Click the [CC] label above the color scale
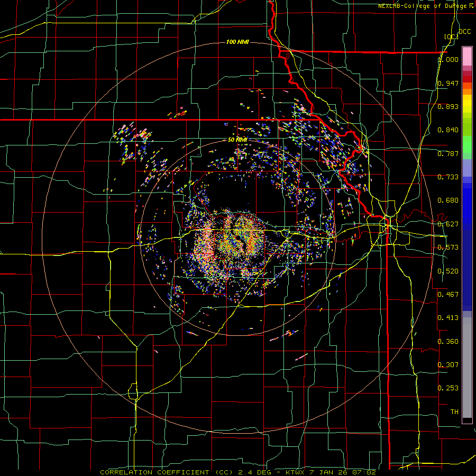The width and height of the screenshot is (476, 476). pyautogui.click(x=451, y=36)
